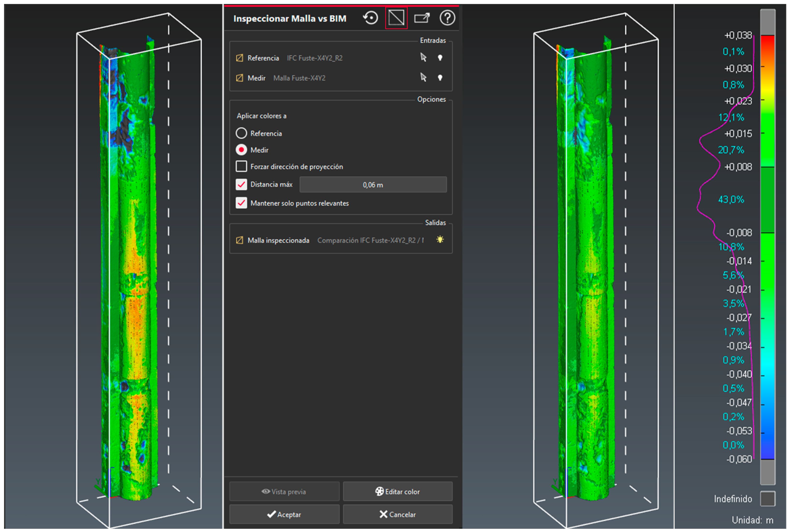
Task: Select the Referencia radio button
Action: pos(241,133)
